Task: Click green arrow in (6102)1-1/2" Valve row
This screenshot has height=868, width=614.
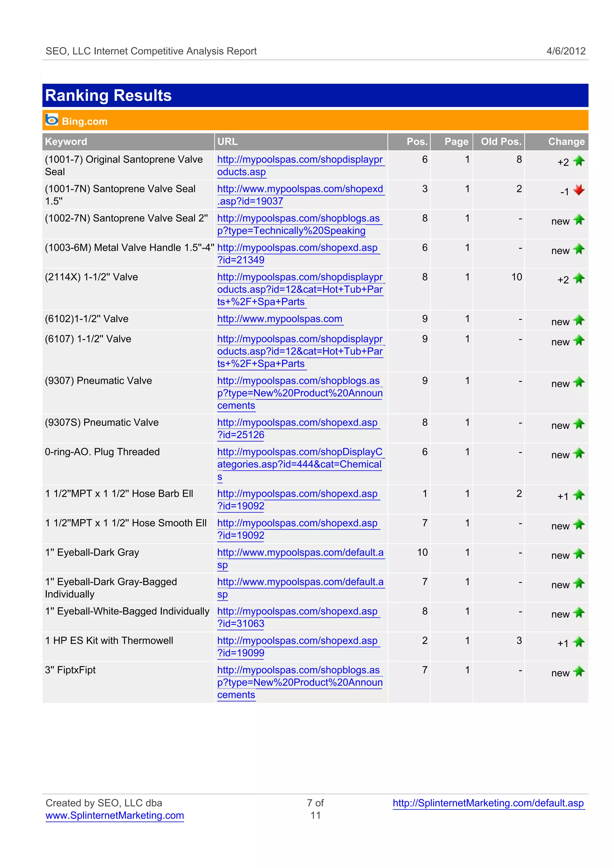Action: point(578,320)
